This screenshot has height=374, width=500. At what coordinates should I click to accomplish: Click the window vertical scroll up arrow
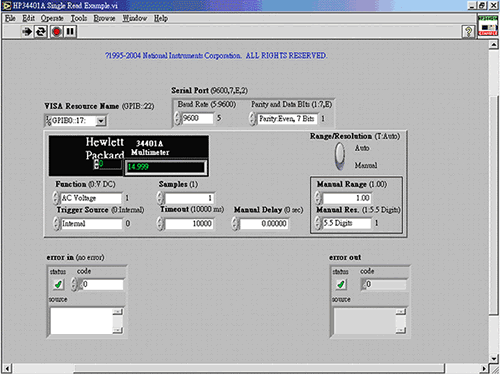(x=494, y=44)
